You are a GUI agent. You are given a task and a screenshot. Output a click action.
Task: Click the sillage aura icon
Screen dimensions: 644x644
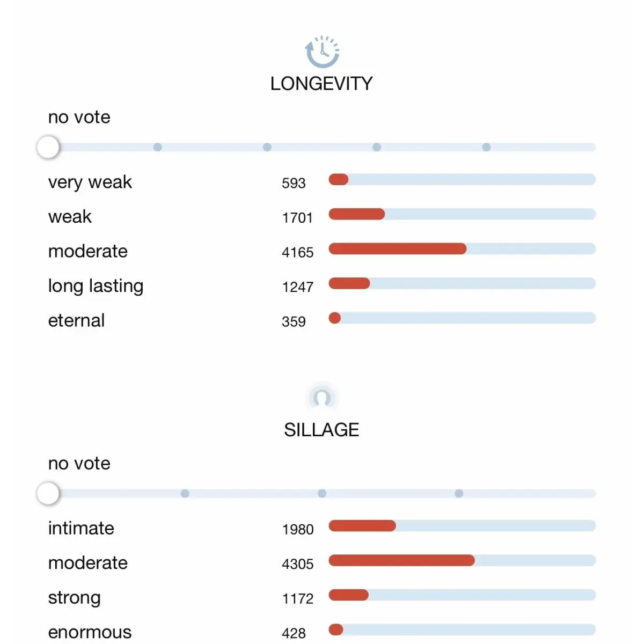pyautogui.click(x=322, y=398)
